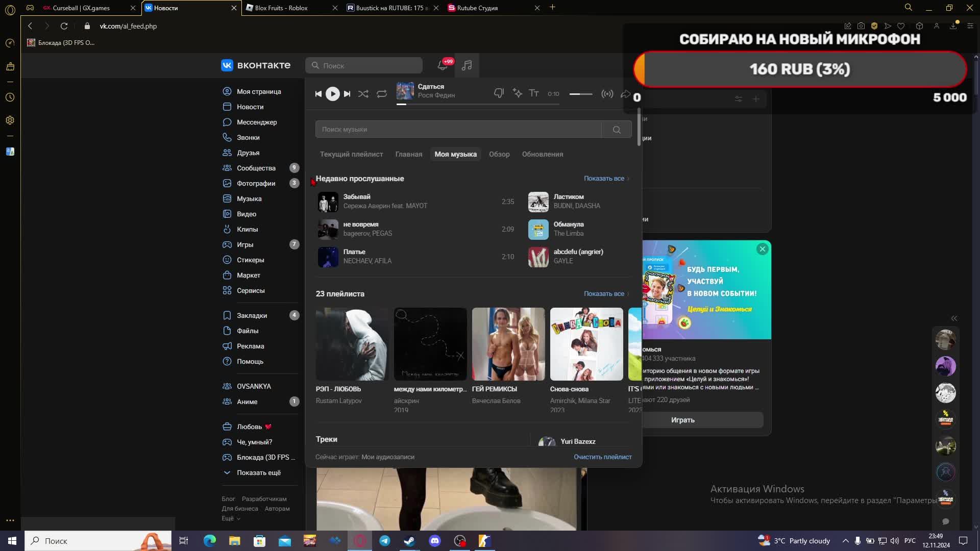Toggle repeat track mode

click(382, 94)
